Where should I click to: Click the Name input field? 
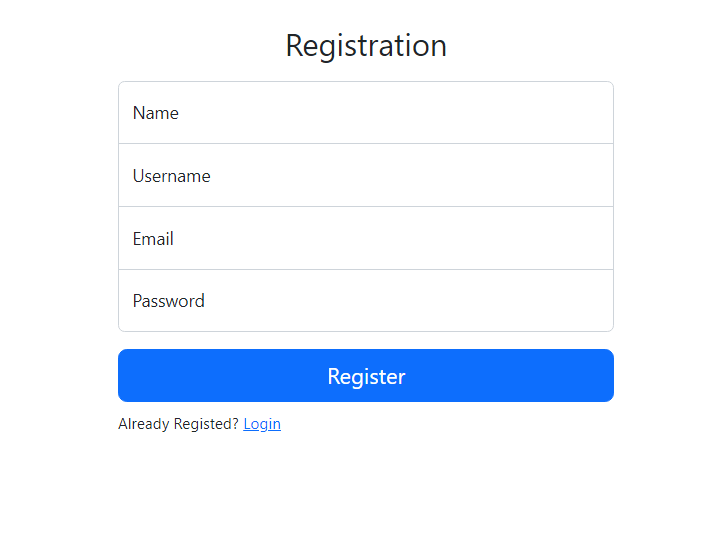(365, 113)
